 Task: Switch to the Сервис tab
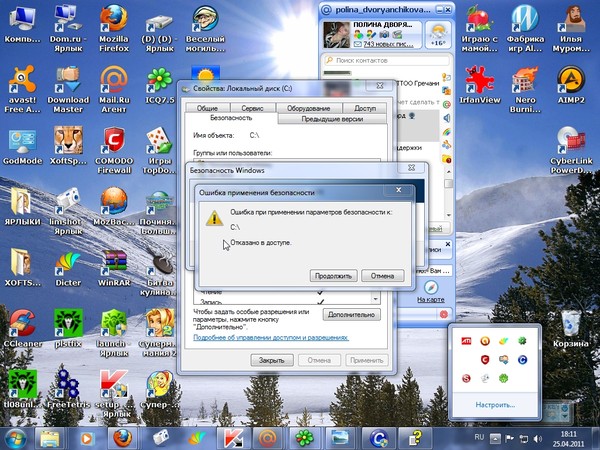coord(252,108)
